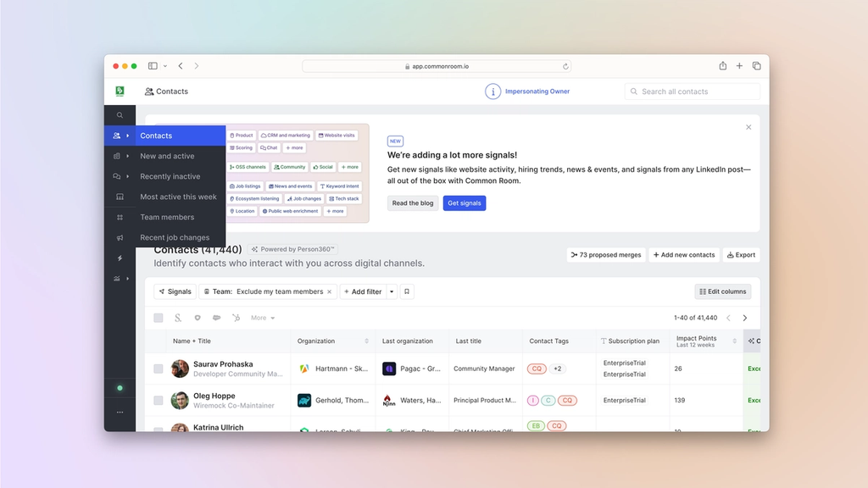Open Edit columns
This screenshot has height=488, width=868.
pyautogui.click(x=723, y=291)
